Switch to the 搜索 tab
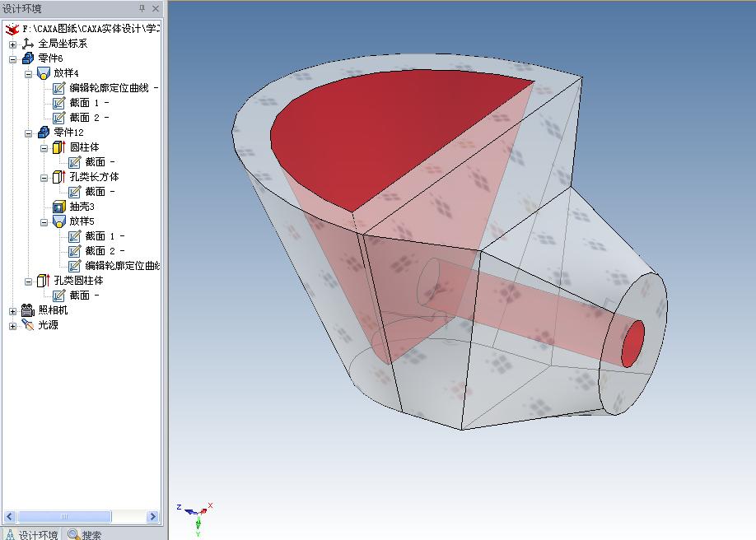This screenshot has width=756, height=540. pos(85,534)
